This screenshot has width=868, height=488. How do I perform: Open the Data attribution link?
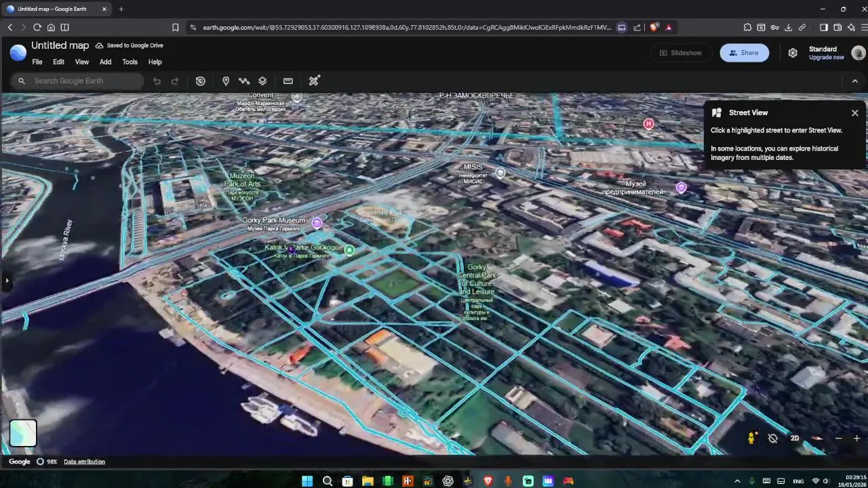pos(84,462)
